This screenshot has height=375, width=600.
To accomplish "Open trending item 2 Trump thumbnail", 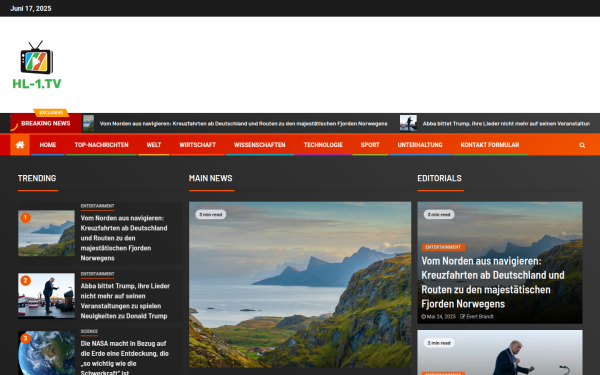I will tap(46, 295).
